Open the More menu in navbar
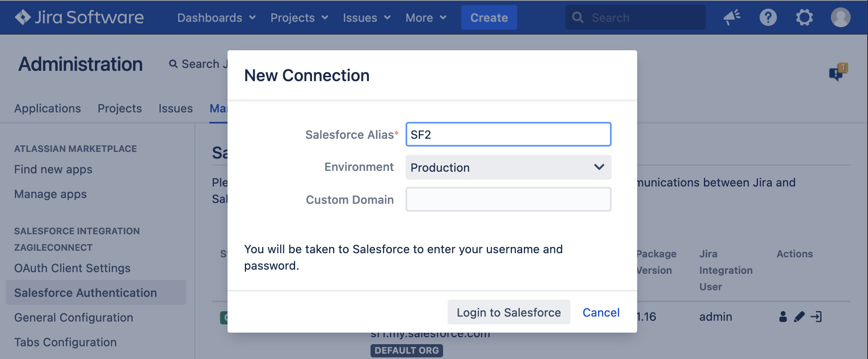 pyautogui.click(x=426, y=18)
